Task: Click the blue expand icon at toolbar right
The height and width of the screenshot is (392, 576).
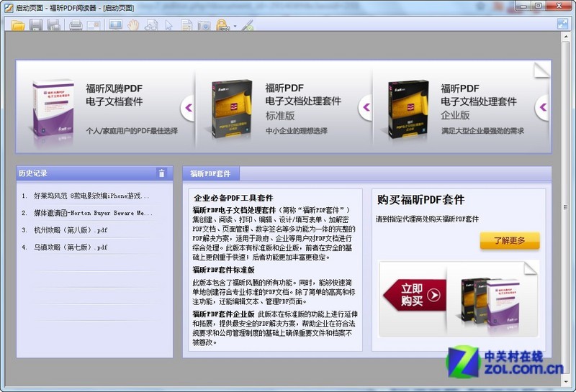Action: (x=563, y=24)
